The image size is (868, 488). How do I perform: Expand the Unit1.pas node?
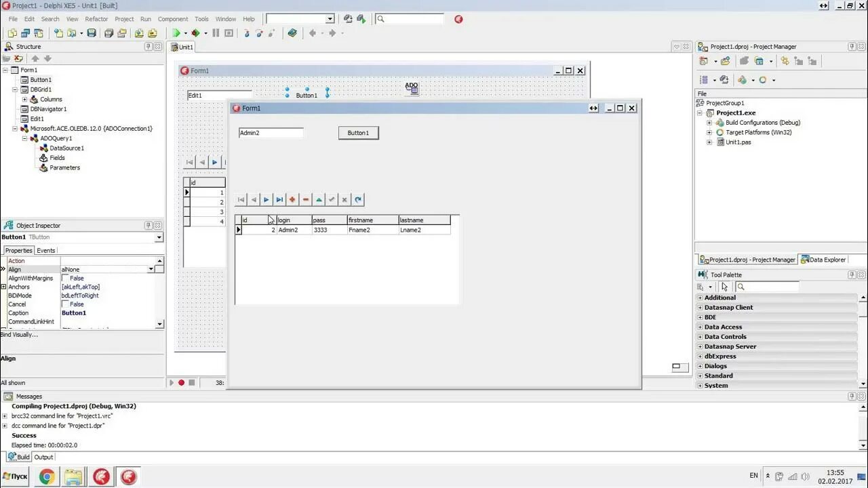pyautogui.click(x=710, y=142)
